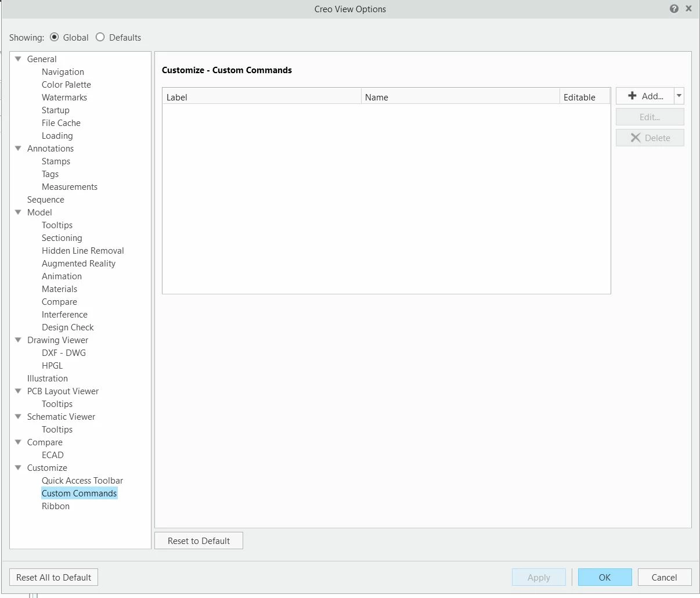The height and width of the screenshot is (598, 700).
Task: Sort by the Label column header
Action: pos(262,96)
